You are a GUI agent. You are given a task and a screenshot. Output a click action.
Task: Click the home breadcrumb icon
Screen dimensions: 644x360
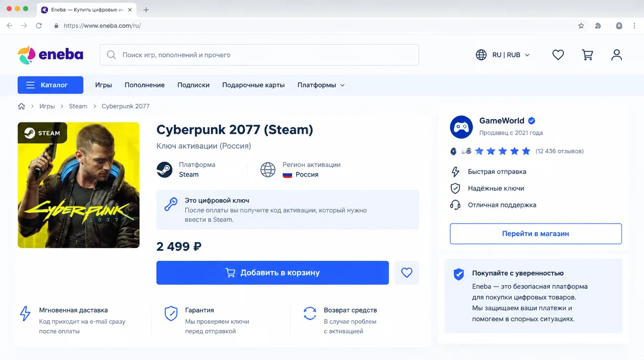[x=22, y=106]
